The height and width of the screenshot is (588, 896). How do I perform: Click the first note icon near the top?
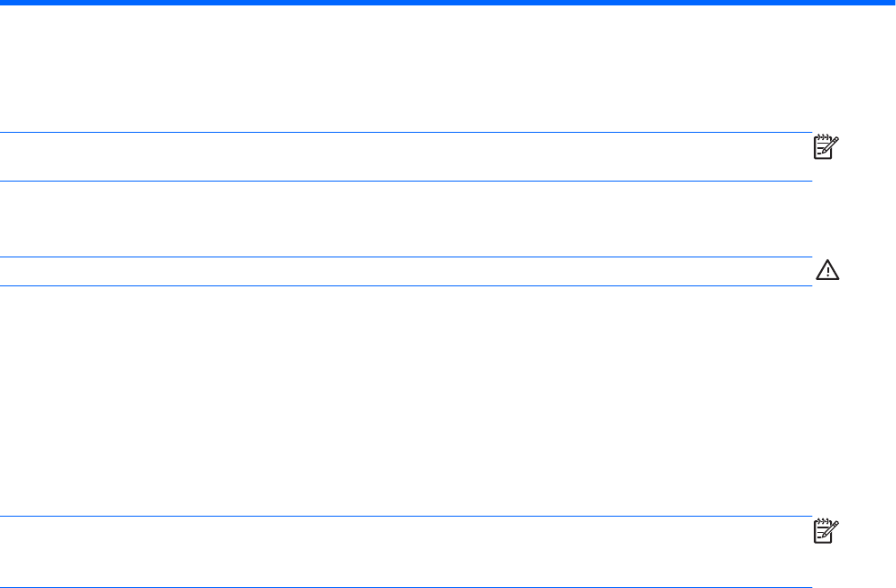pos(826,149)
